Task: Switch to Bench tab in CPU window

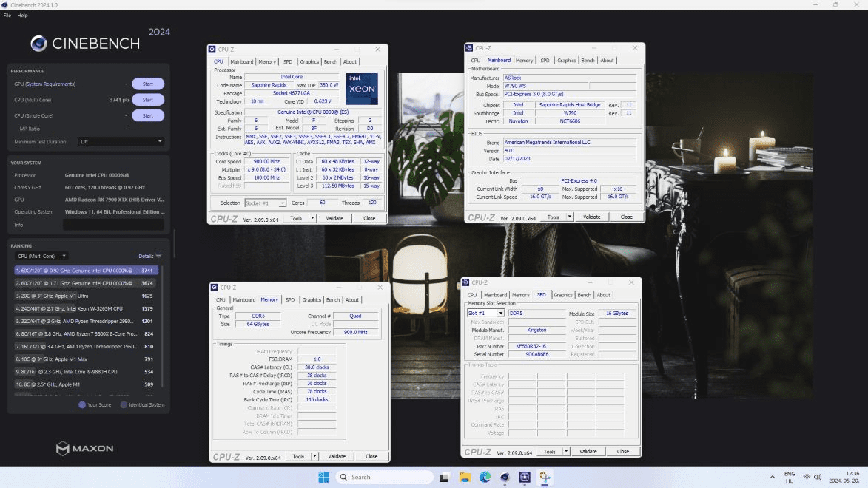Action: [331, 62]
